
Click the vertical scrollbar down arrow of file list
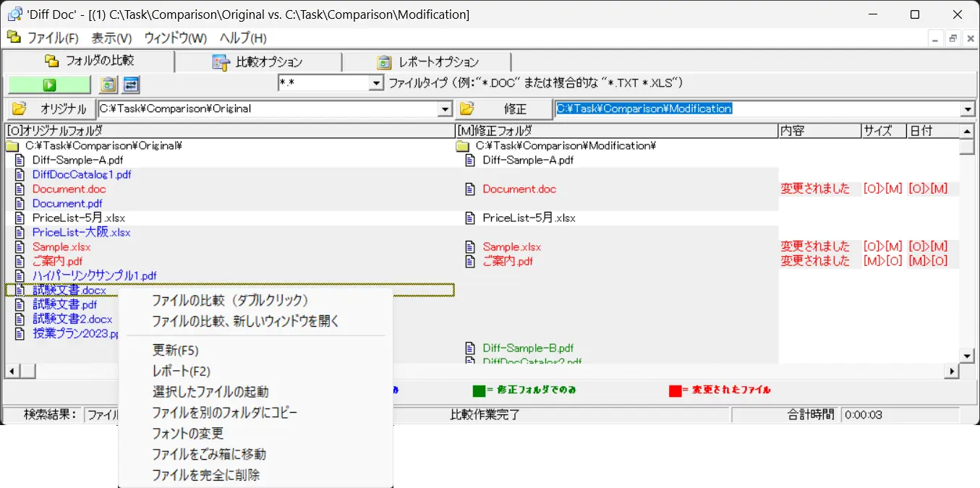967,355
